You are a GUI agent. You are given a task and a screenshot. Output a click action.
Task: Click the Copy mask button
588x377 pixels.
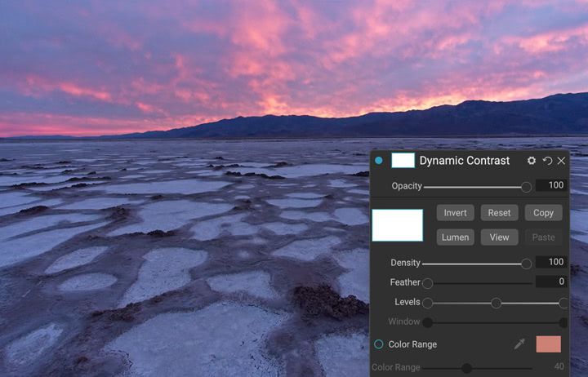[x=543, y=213]
